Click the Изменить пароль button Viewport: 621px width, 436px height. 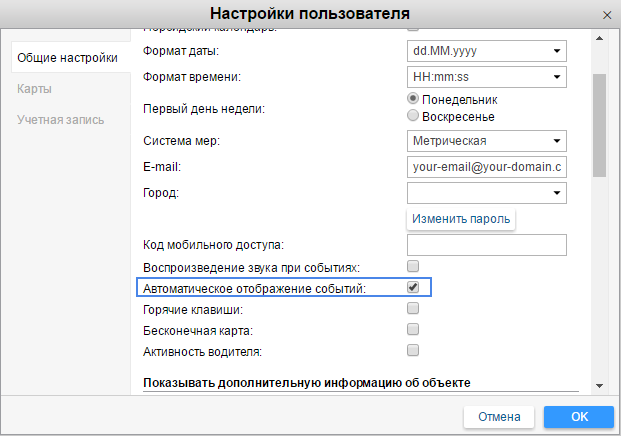(462, 219)
